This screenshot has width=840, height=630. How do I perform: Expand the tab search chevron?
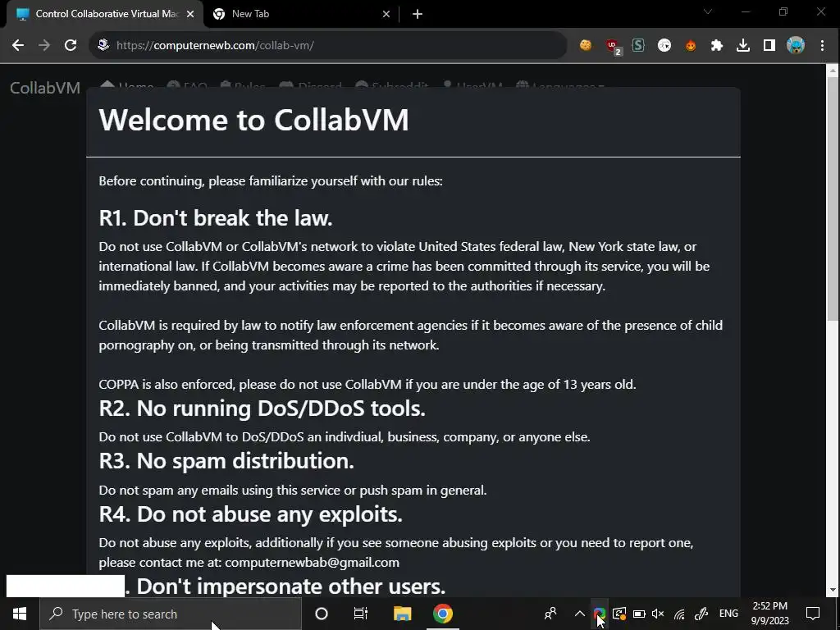(708, 11)
